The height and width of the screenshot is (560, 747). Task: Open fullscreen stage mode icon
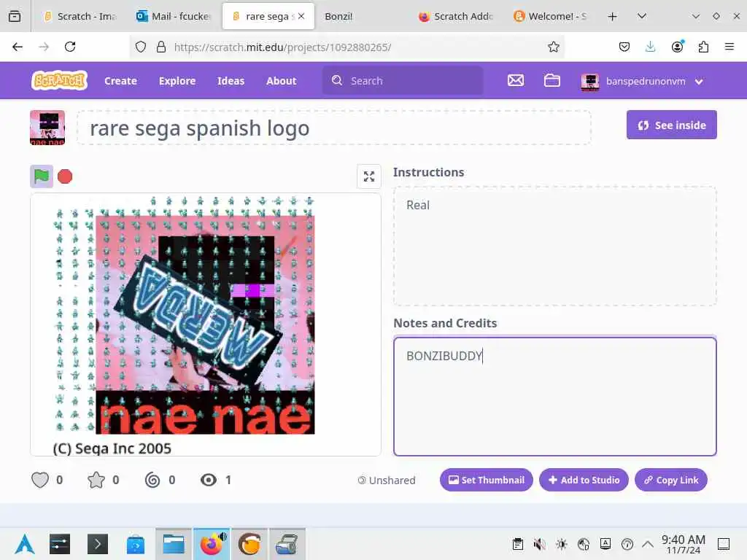pyautogui.click(x=368, y=176)
